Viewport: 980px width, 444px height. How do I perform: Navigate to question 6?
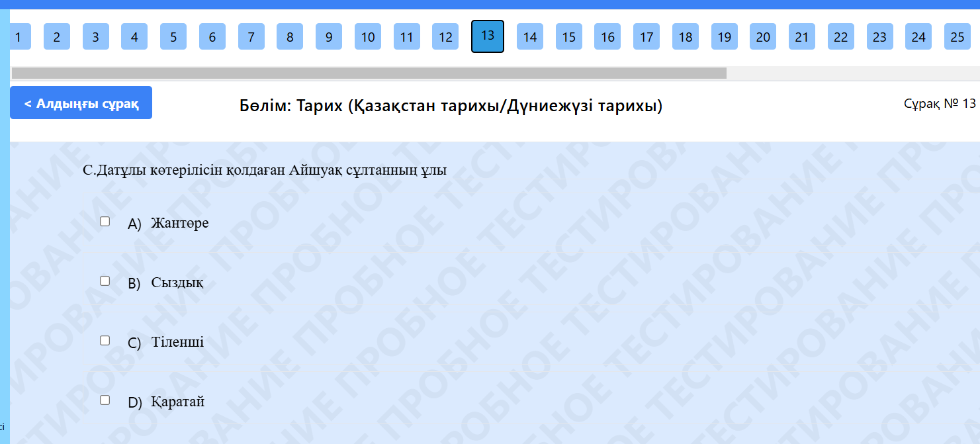coord(212,36)
